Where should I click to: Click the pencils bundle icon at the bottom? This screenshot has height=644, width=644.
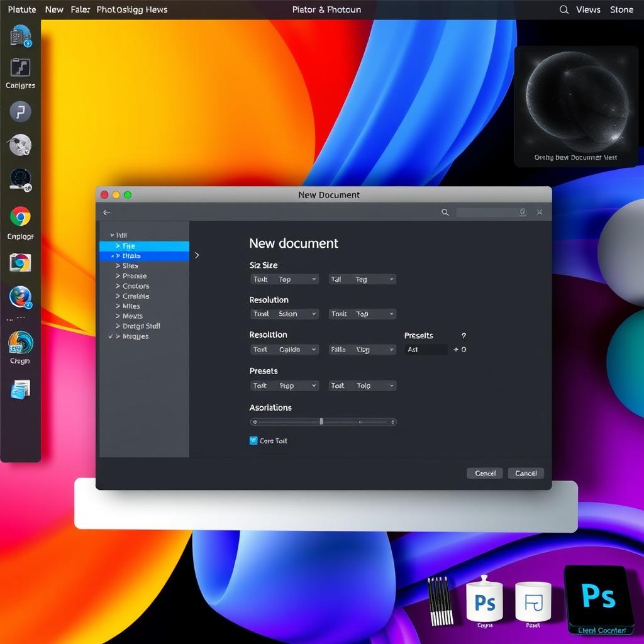440,601
